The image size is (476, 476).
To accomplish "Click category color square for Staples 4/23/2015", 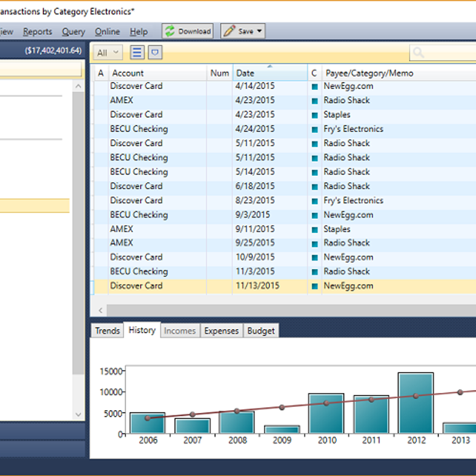I will point(314,115).
